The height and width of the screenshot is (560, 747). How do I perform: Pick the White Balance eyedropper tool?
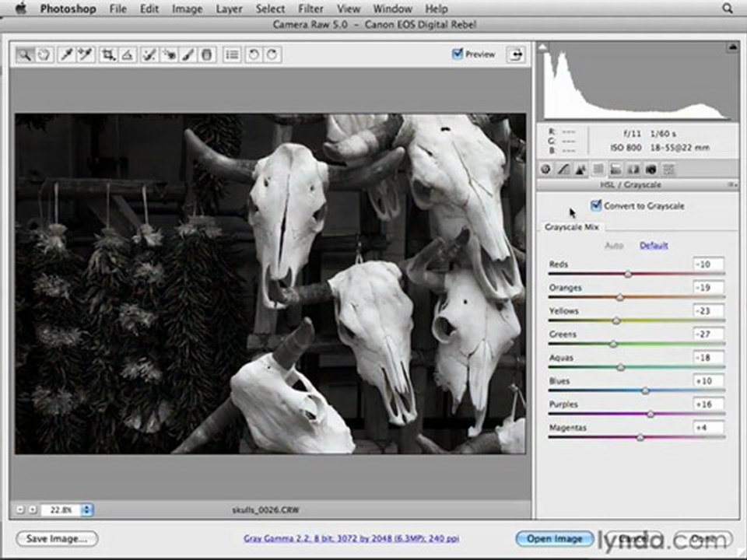[x=66, y=54]
